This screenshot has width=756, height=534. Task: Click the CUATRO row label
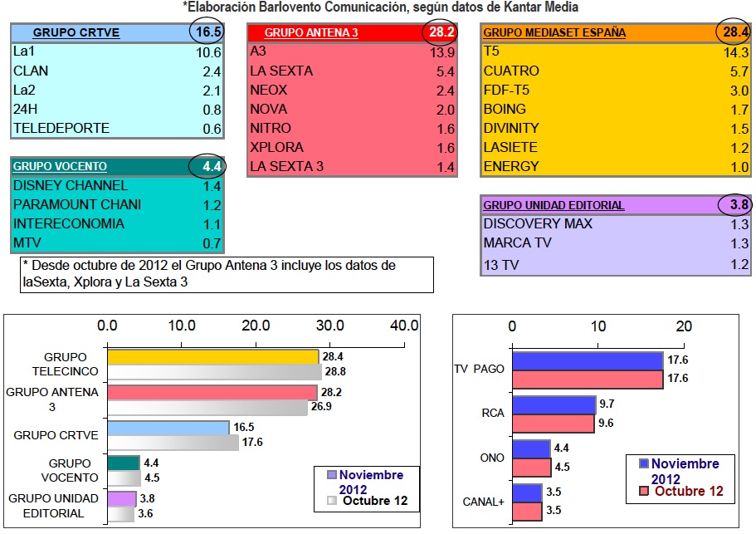tap(511, 71)
